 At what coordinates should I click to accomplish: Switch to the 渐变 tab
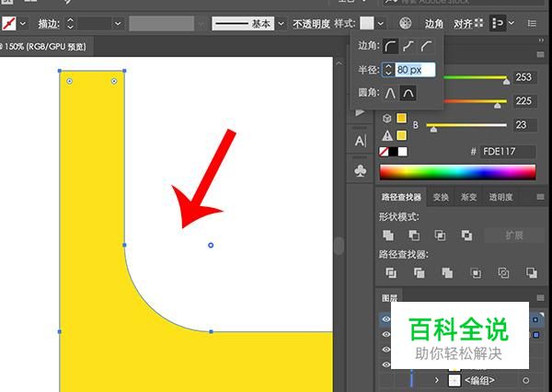tap(468, 197)
